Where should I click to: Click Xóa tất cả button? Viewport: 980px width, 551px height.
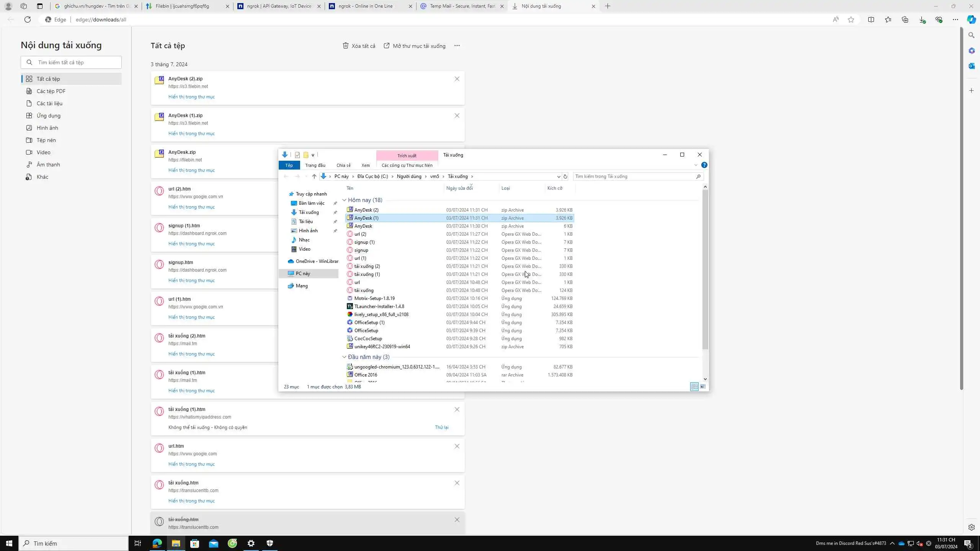(359, 46)
